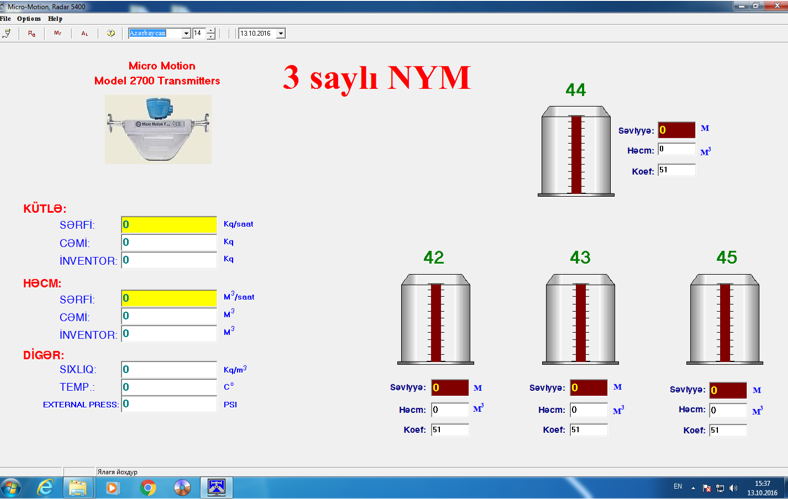
Task: Click the Micro-Motion app taskbar button
Action: pyautogui.click(x=217, y=487)
